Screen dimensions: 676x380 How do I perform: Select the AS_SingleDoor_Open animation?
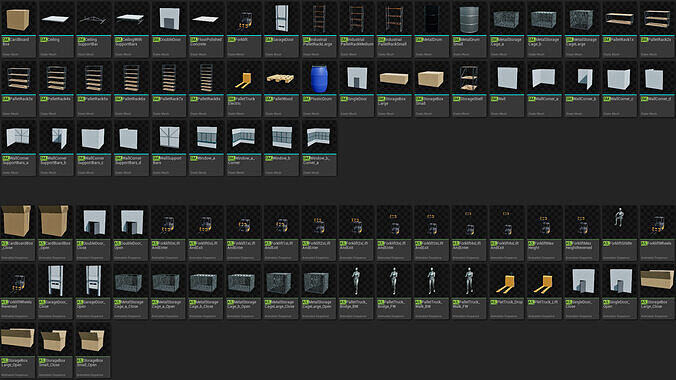[619, 292]
